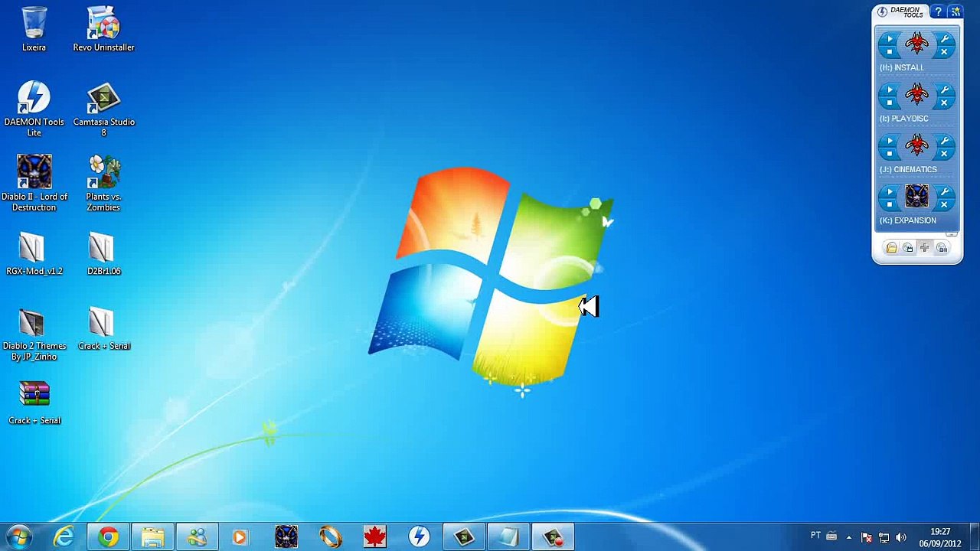Image resolution: width=980 pixels, height=551 pixels.
Task: Open Windows Explorer from the taskbar
Action: coord(152,537)
